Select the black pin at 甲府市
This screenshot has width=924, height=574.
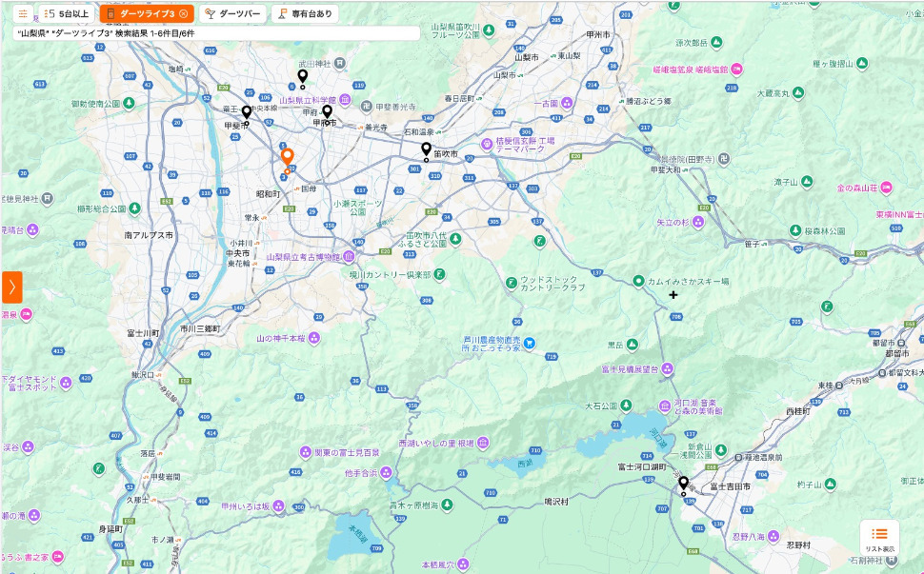point(327,112)
